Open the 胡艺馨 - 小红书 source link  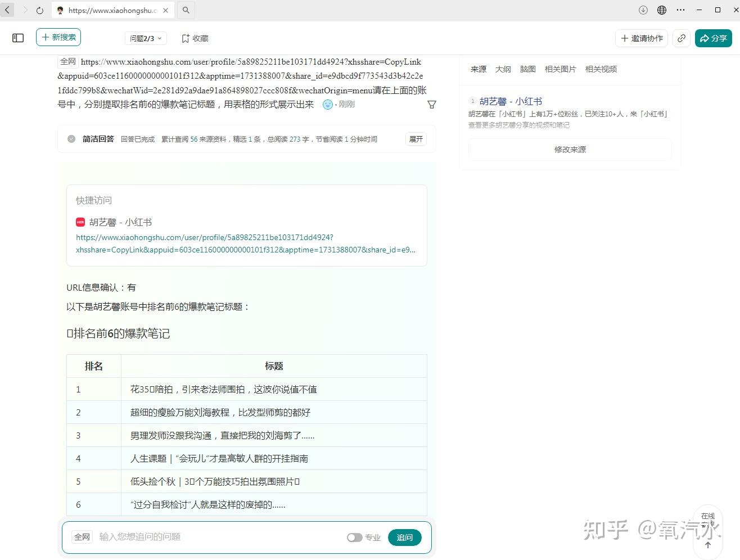[511, 101]
